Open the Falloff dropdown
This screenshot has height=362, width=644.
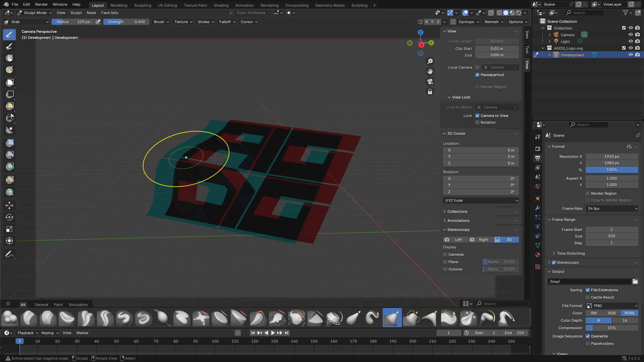click(x=227, y=22)
